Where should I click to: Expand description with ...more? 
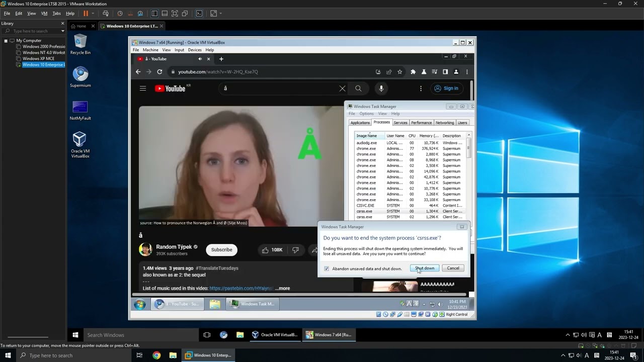[282, 289]
